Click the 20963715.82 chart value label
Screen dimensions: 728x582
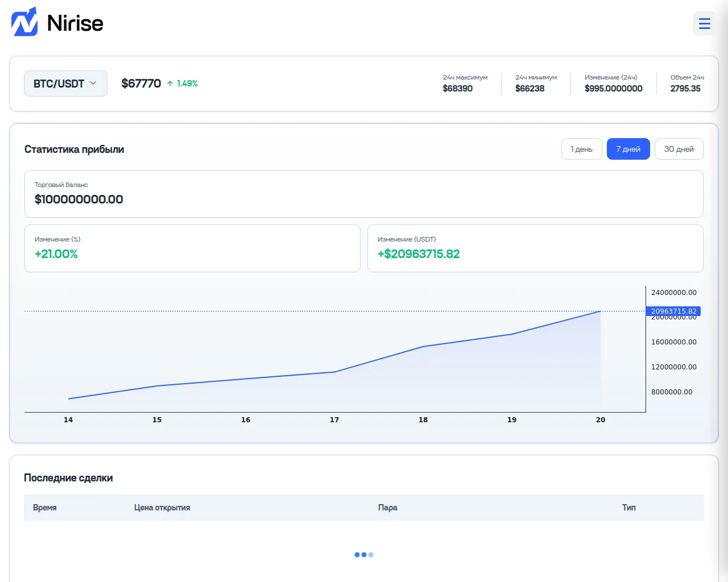pos(673,311)
